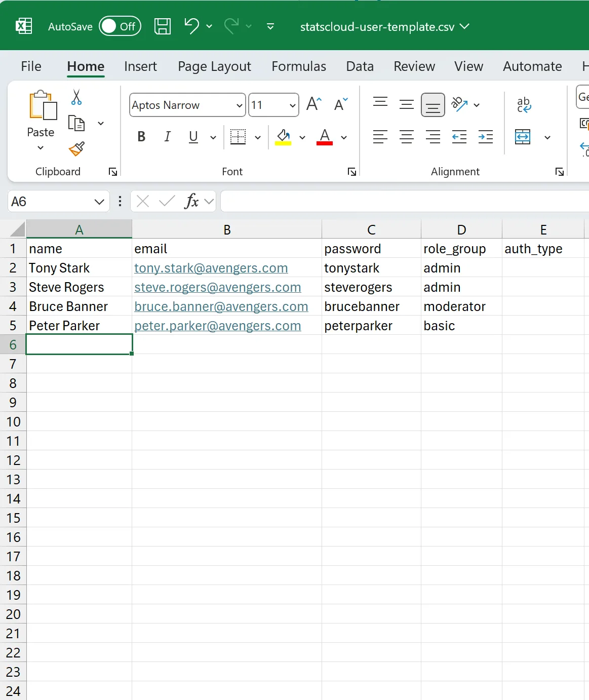This screenshot has width=589, height=700.
Task: Align text left
Action: click(380, 137)
